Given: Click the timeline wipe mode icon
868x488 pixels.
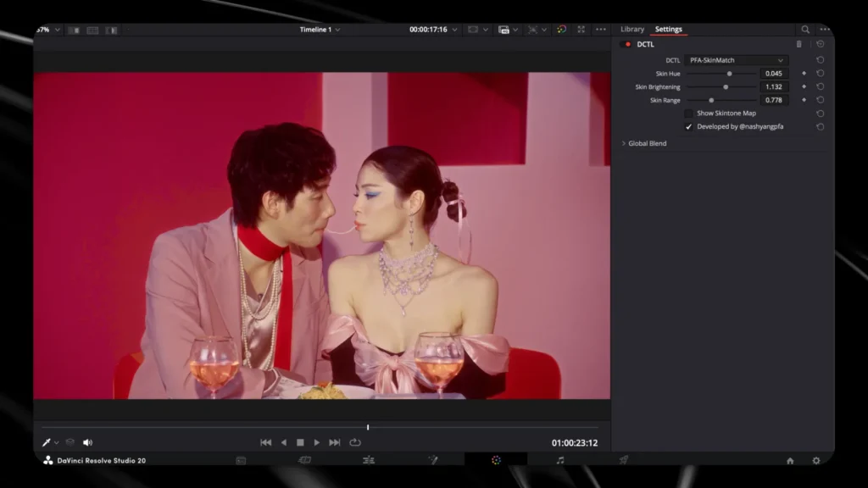Looking at the screenshot, I should coord(504,30).
